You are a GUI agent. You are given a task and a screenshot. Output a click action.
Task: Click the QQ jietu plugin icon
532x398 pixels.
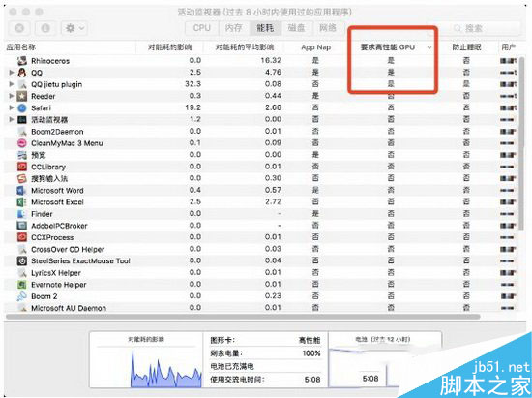pyautogui.click(x=22, y=84)
